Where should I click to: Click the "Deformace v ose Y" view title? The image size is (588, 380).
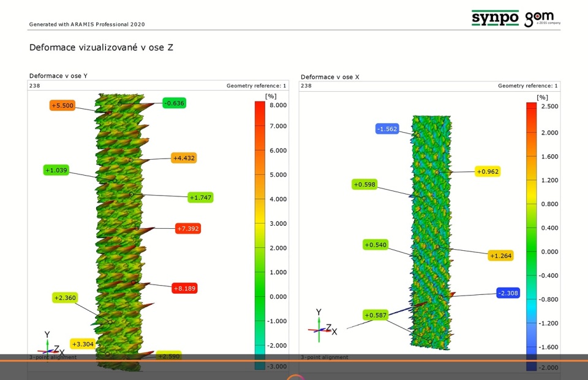pyautogui.click(x=58, y=76)
